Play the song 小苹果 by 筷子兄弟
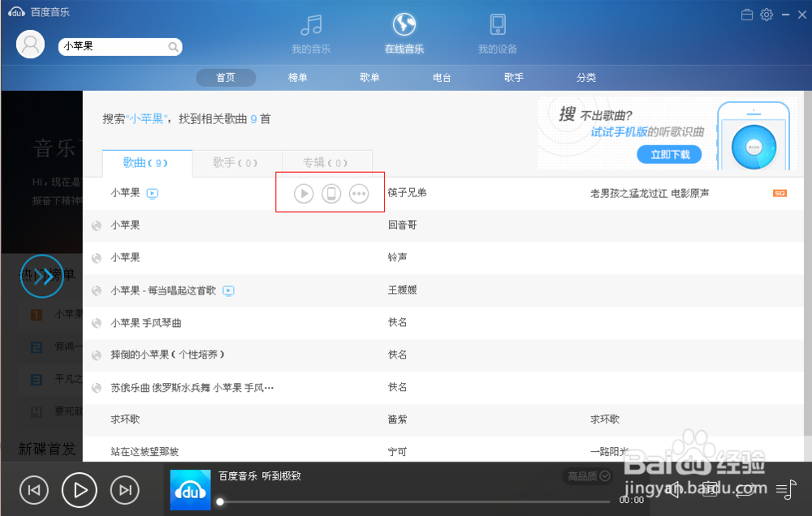This screenshot has width=812, height=516. coord(304,193)
